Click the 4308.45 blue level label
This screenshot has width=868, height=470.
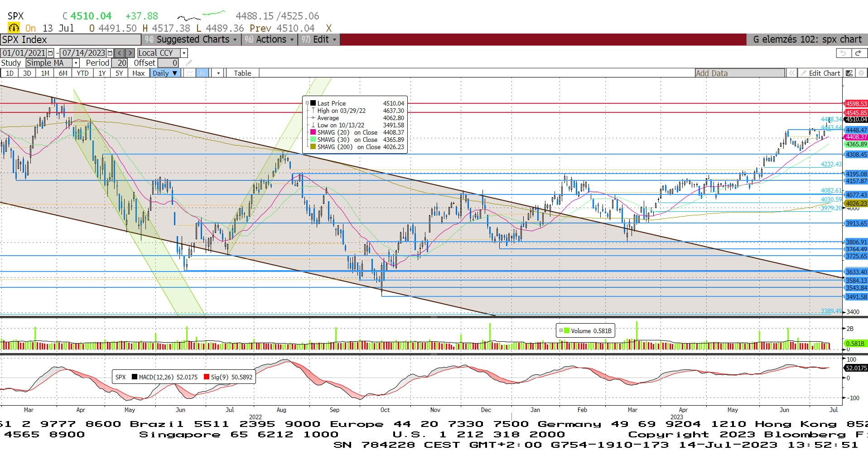[856, 155]
